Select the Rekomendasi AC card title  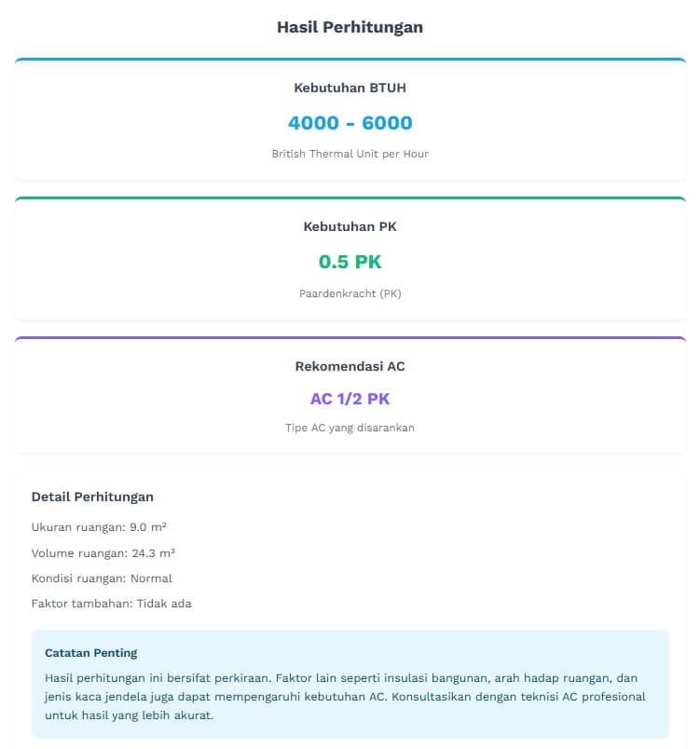pyautogui.click(x=350, y=366)
